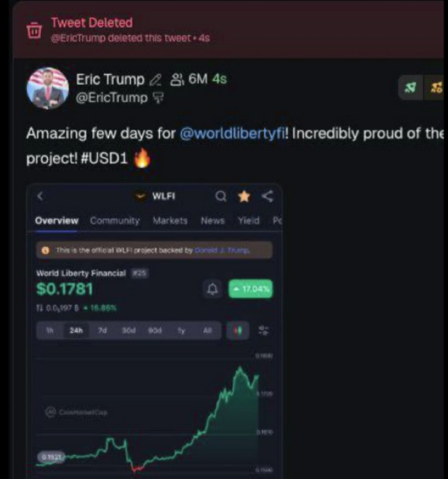The height and width of the screenshot is (479, 448).
Task: Tap the share icon in the WLFI header
Action: click(x=267, y=196)
